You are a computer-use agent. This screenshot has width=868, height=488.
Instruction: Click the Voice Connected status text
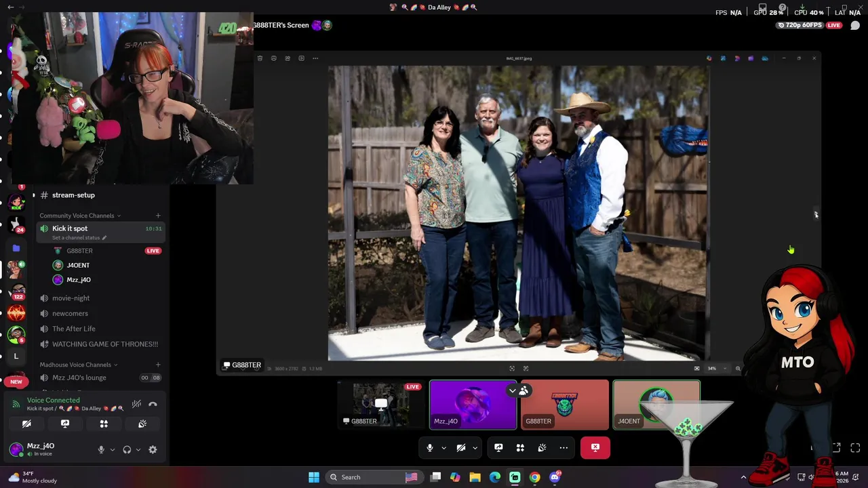click(x=53, y=400)
